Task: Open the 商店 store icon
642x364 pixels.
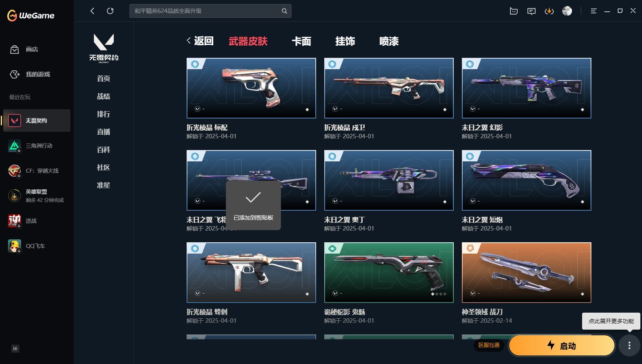Action: 15,49
